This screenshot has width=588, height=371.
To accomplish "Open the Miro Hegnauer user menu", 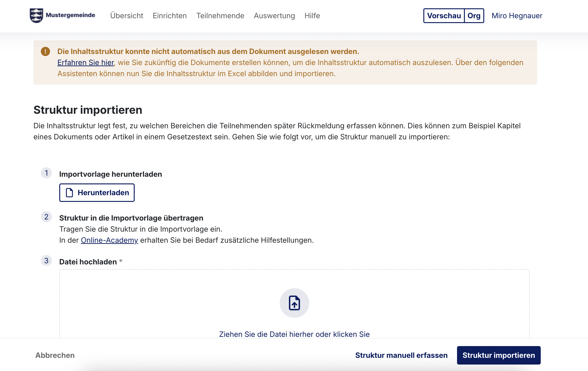I will pos(517,16).
